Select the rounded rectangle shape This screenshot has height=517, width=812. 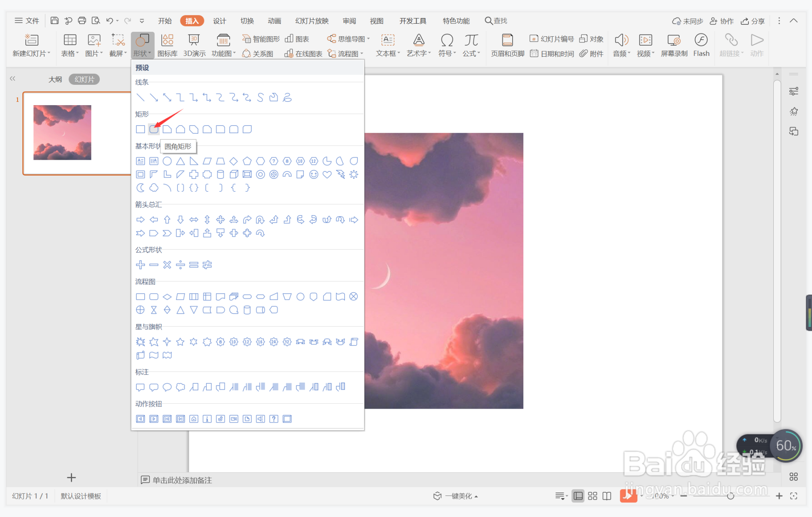154,130
